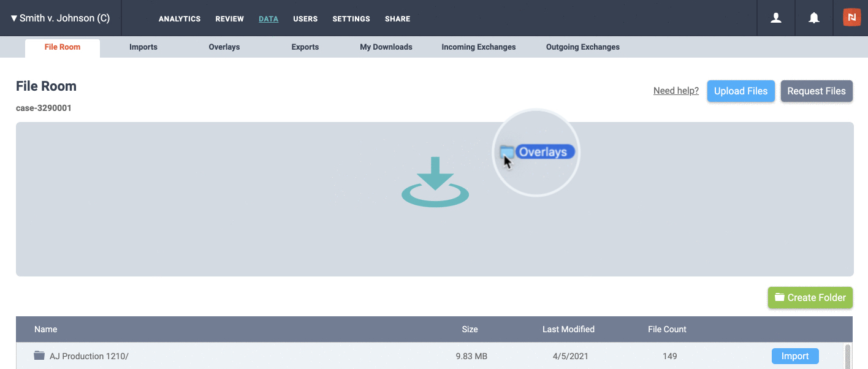Viewport: 868px width, 369px height.
Task: Click the Last Modified column header
Action: pyautogui.click(x=568, y=329)
